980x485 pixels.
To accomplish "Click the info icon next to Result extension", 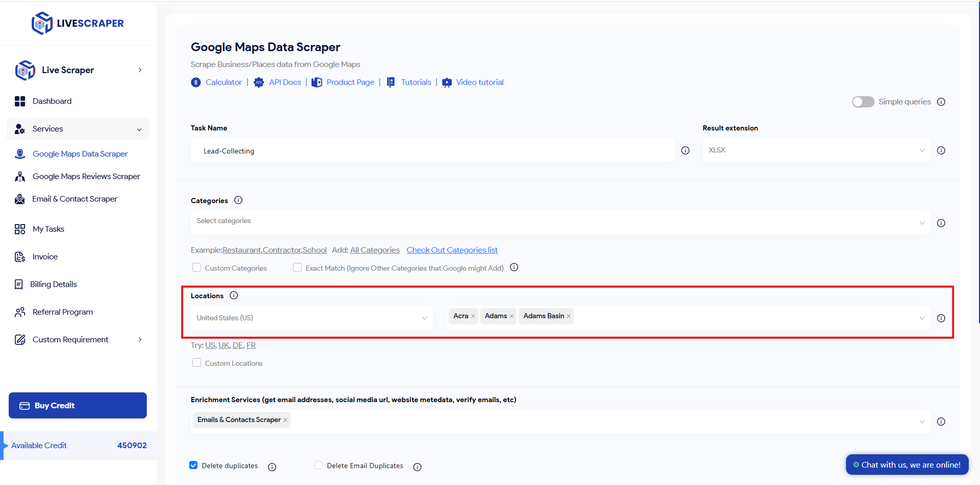I will pos(941,150).
